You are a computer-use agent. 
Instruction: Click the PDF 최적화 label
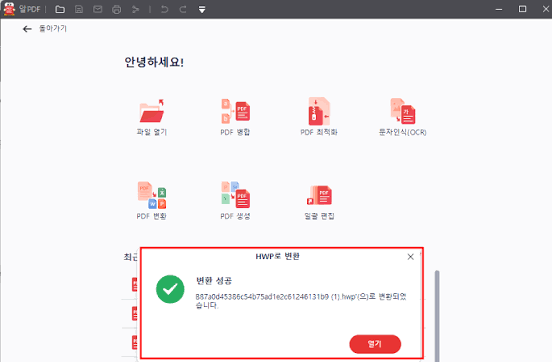(319, 132)
